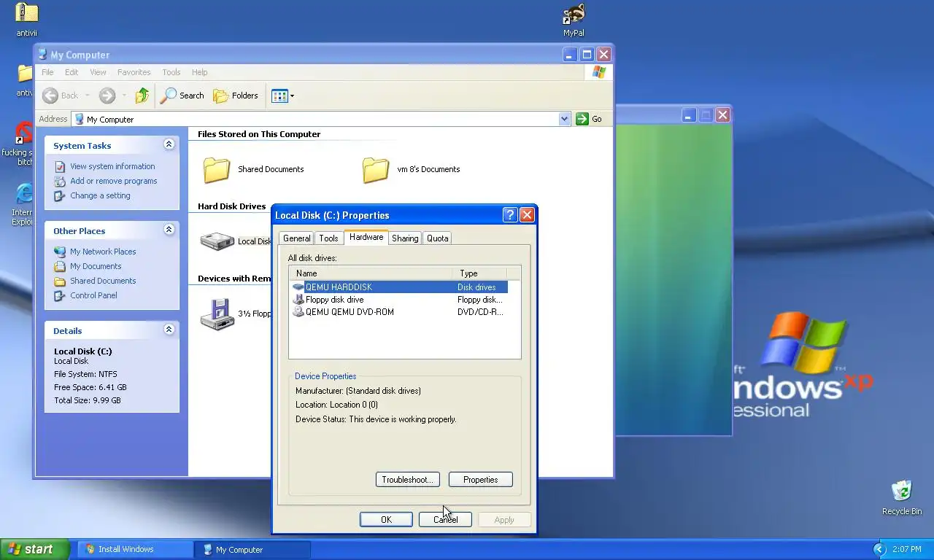Click the Forward arrow icon

[x=107, y=96]
